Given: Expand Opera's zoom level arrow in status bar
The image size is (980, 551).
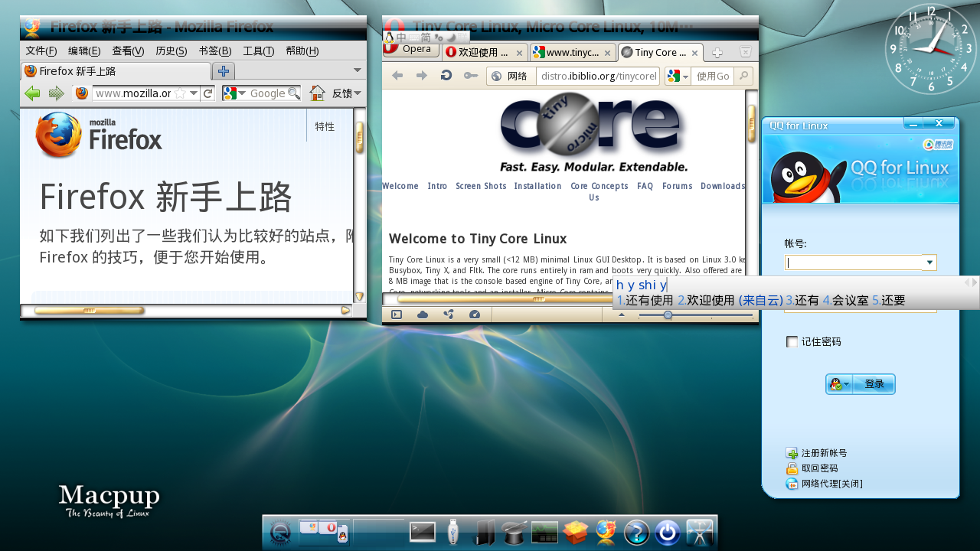Looking at the screenshot, I should [x=621, y=315].
